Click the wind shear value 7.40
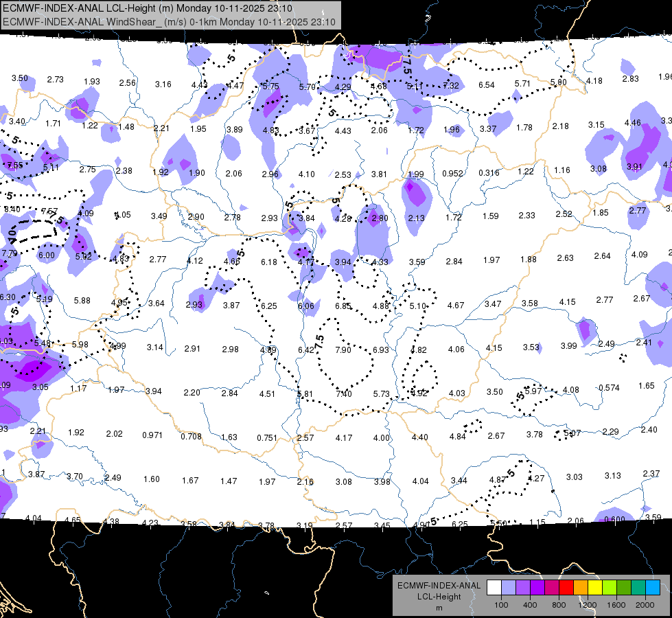This screenshot has width=672, height=618. click(x=344, y=393)
